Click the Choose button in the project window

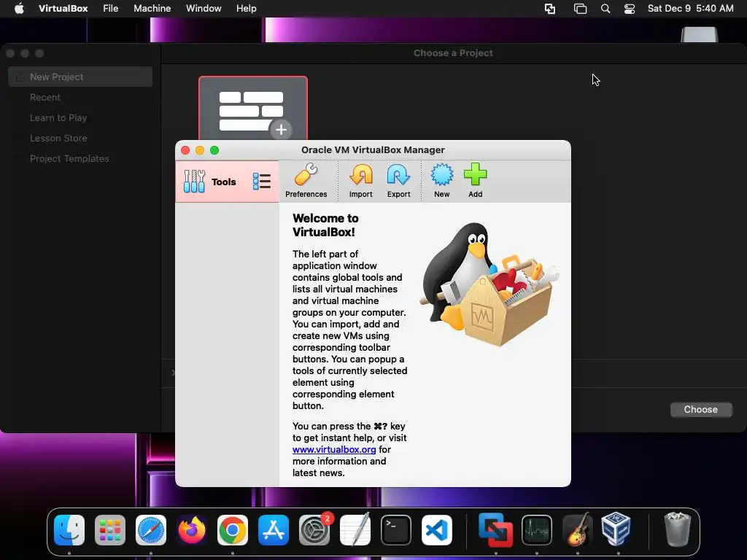[701, 410]
